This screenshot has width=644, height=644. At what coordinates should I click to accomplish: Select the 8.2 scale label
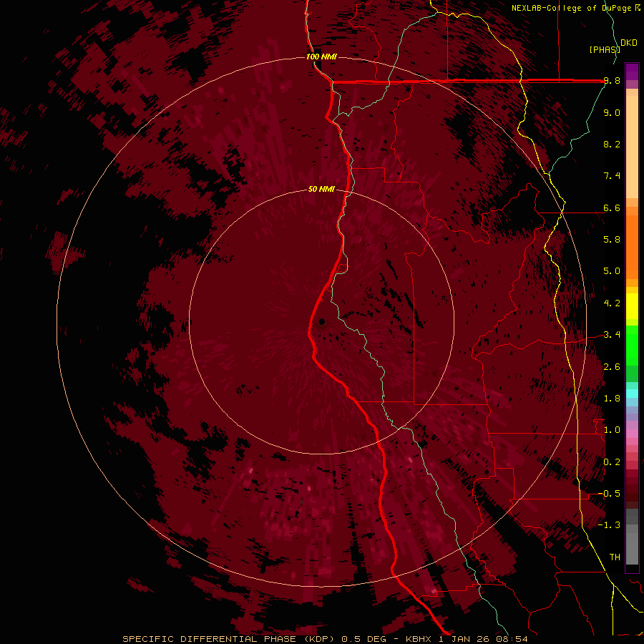click(x=612, y=144)
